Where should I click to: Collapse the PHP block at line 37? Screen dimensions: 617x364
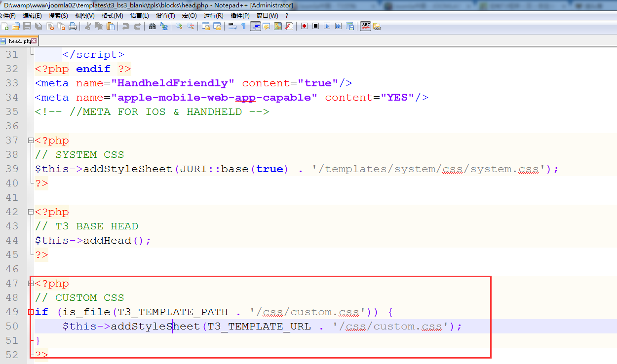pyautogui.click(x=31, y=141)
